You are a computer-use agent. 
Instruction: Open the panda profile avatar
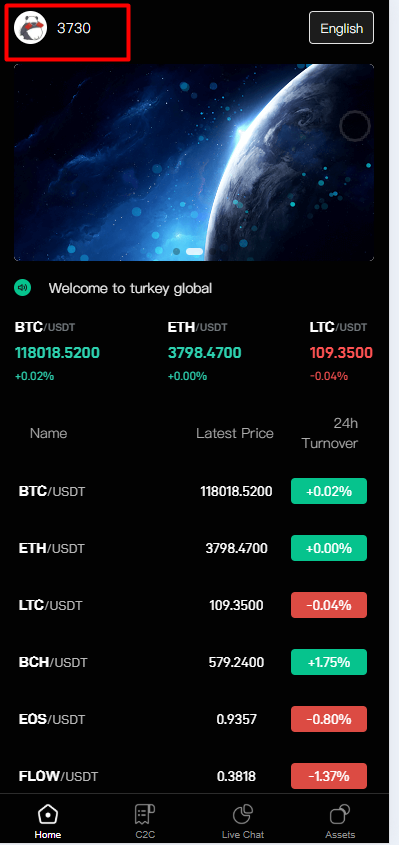[x=30, y=28]
